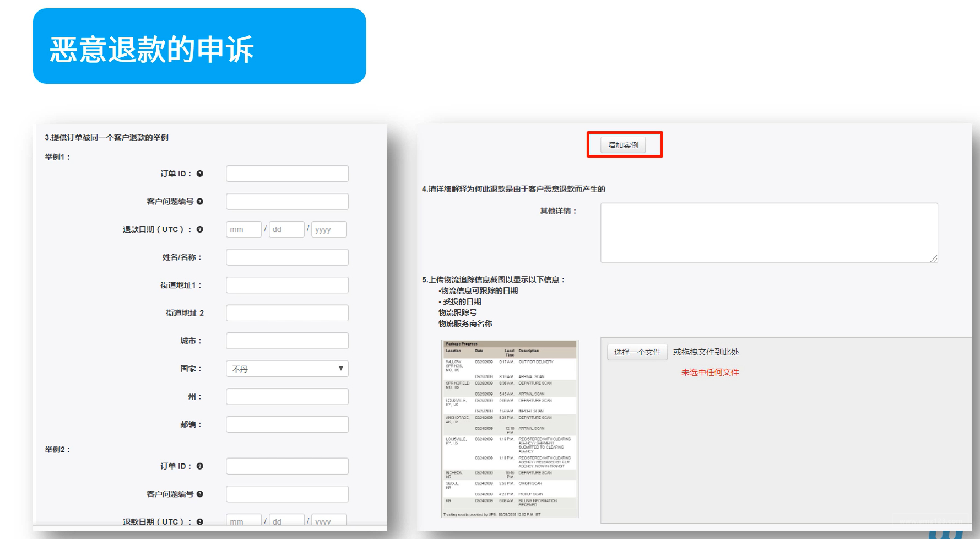Focus the 邮编 input field
980x539 pixels.
point(287,424)
